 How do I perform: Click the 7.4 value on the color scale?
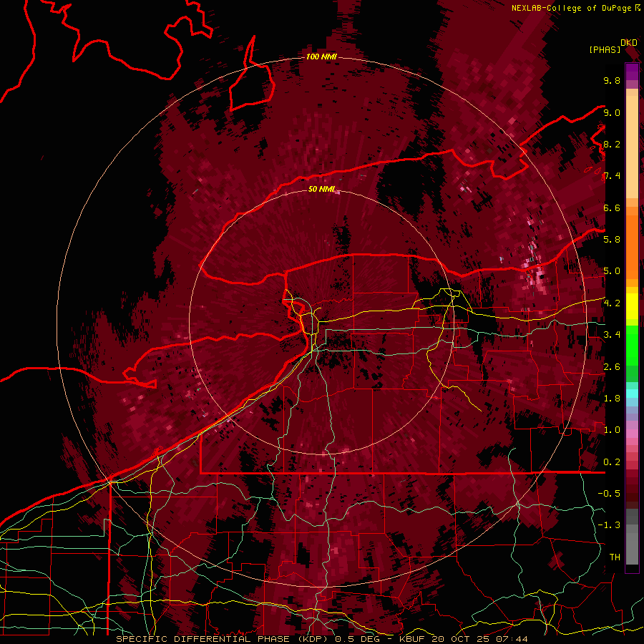click(x=612, y=176)
